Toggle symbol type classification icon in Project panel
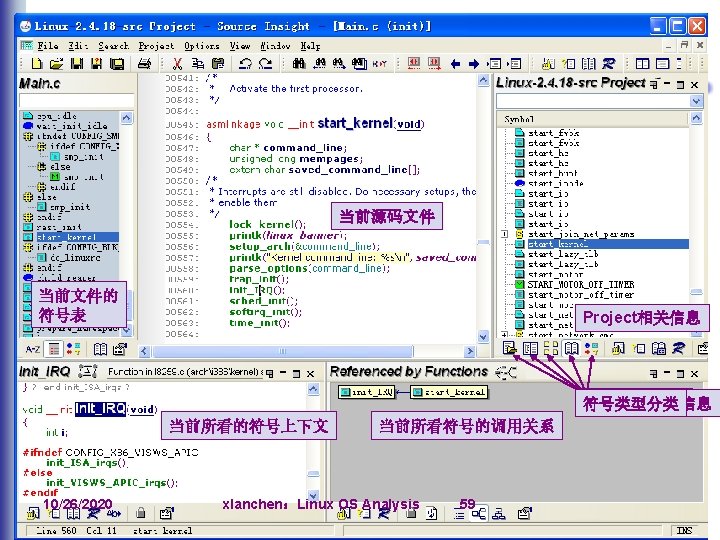The image size is (720, 540). [x=591, y=349]
